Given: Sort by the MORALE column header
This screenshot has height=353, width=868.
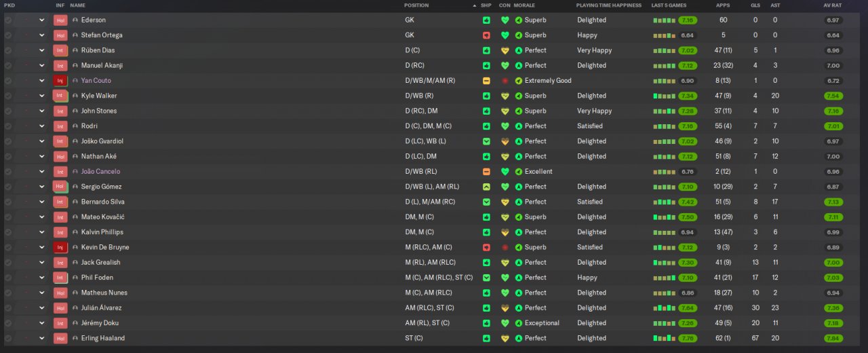Looking at the screenshot, I should tap(524, 5).
